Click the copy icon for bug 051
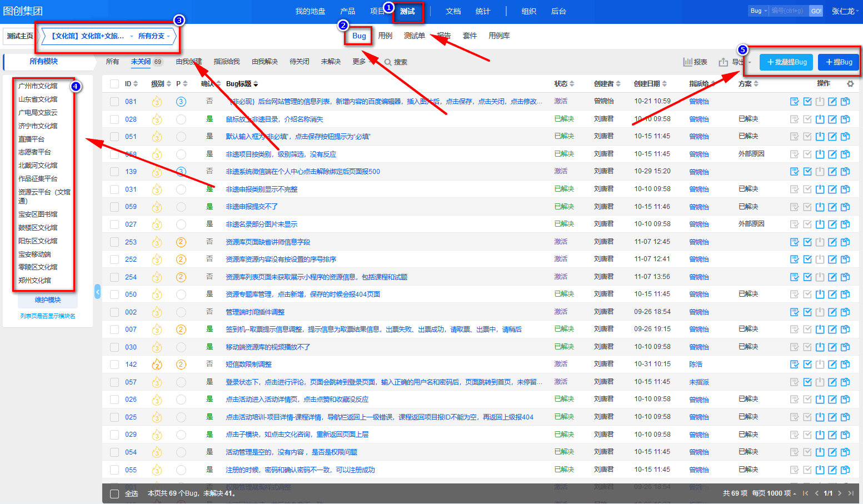Viewport: 863px width, 504px height. pyautogui.click(x=845, y=136)
